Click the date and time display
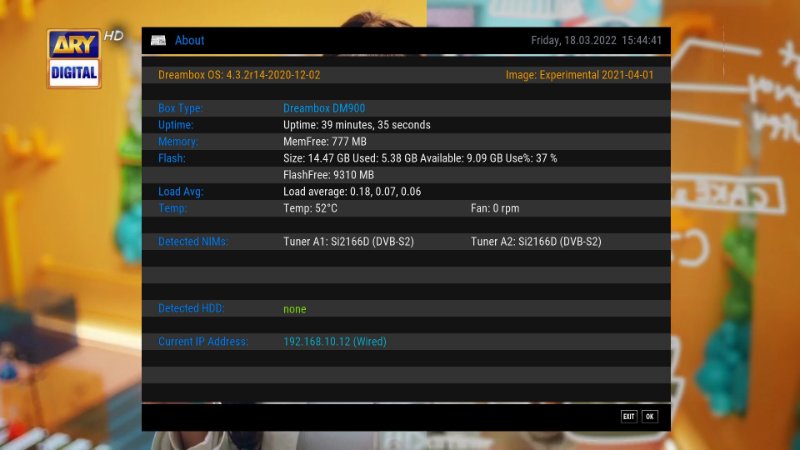The image size is (800, 450). (x=597, y=41)
